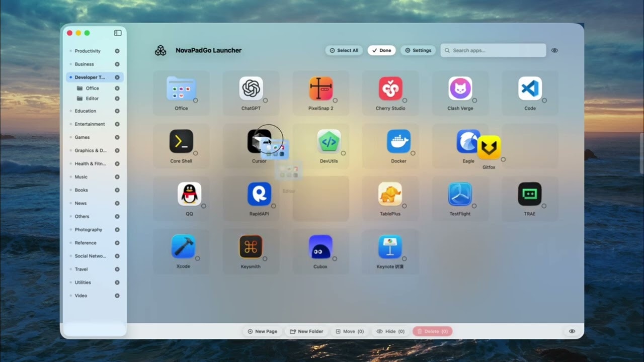The width and height of the screenshot is (644, 362).
Task: Open the ChatGPT app icon
Action: pyautogui.click(x=251, y=88)
